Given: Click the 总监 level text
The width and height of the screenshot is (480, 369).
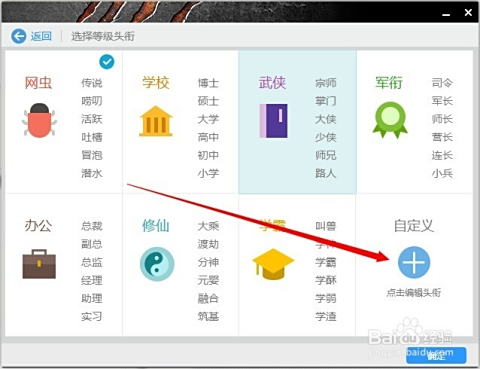Looking at the screenshot, I should click(x=92, y=262).
